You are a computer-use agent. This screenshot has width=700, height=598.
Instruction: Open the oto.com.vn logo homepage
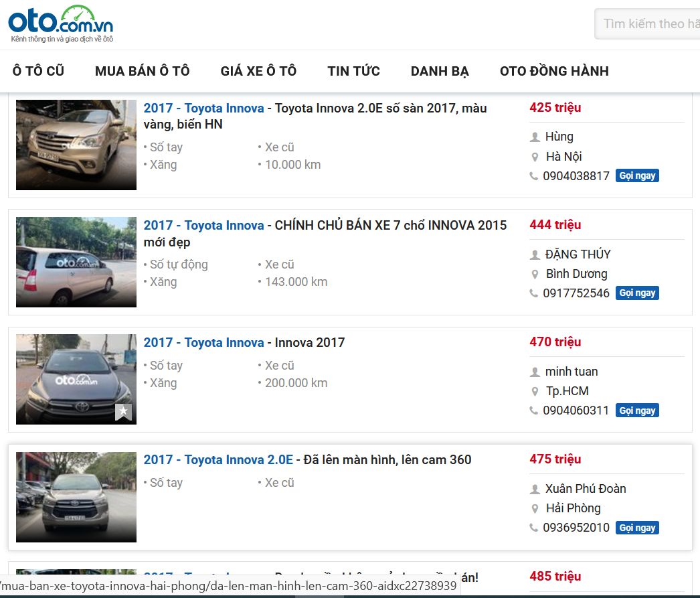[61, 23]
